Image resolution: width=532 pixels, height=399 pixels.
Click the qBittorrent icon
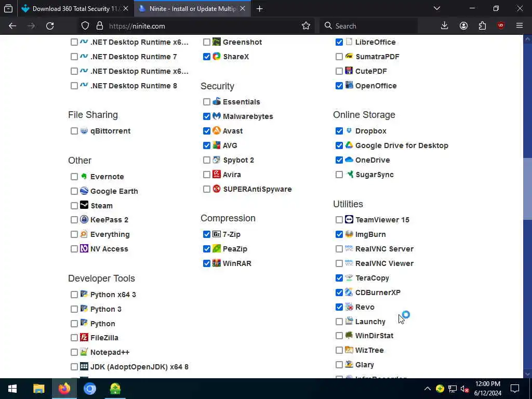[x=84, y=130]
